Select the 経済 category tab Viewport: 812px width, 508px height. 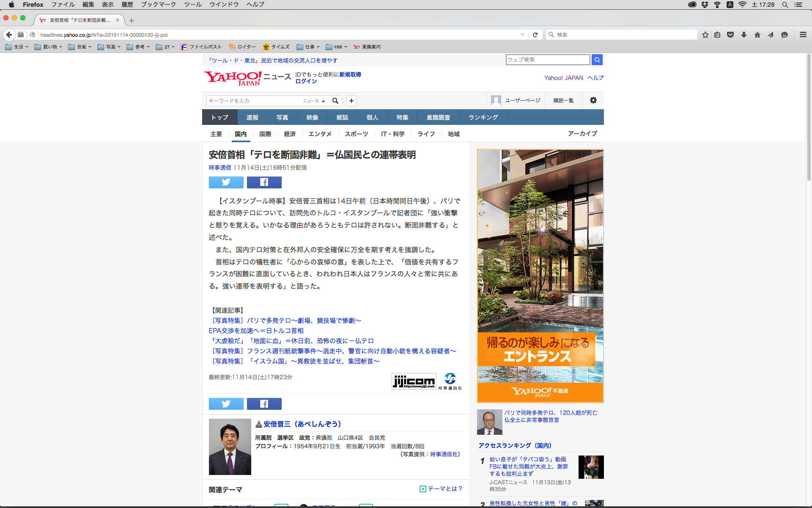coord(290,134)
